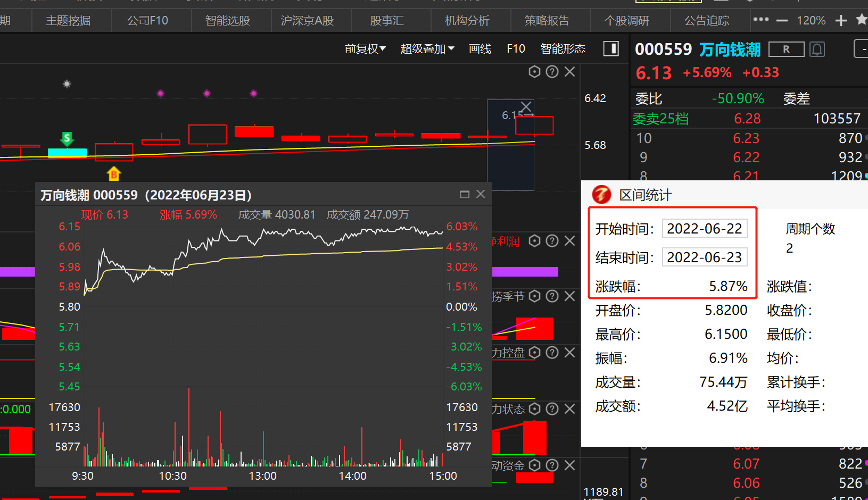Switch to the 机构分析 tab
Image resolution: width=868 pixels, height=500 pixels.
click(467, 21)
